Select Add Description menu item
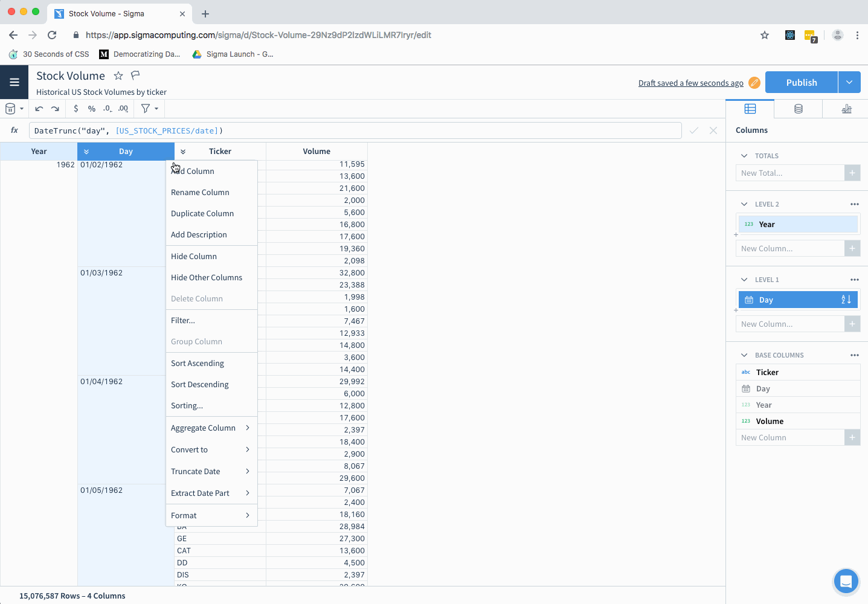Screen dimensions: 868x604 click(x=211, y=234)
